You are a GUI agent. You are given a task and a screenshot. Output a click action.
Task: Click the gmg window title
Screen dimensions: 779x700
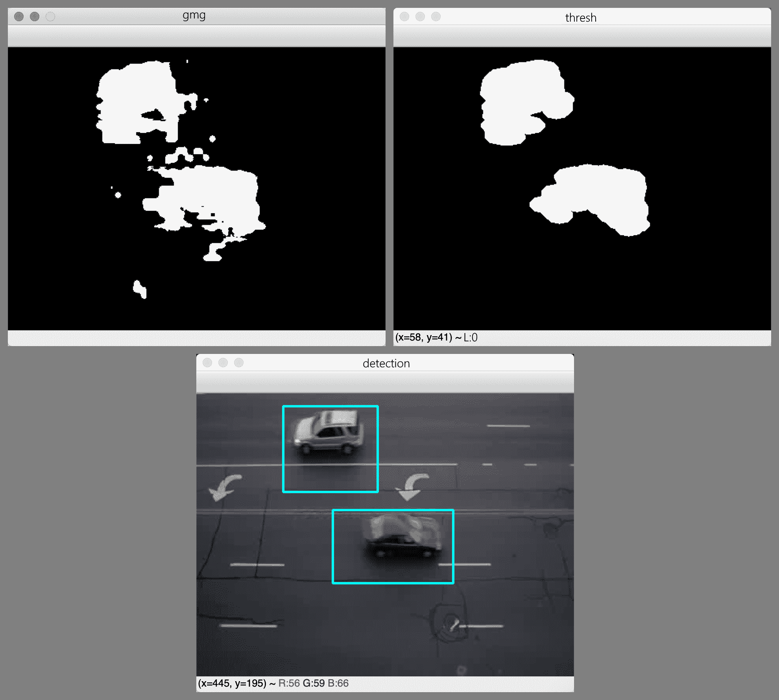194,15
